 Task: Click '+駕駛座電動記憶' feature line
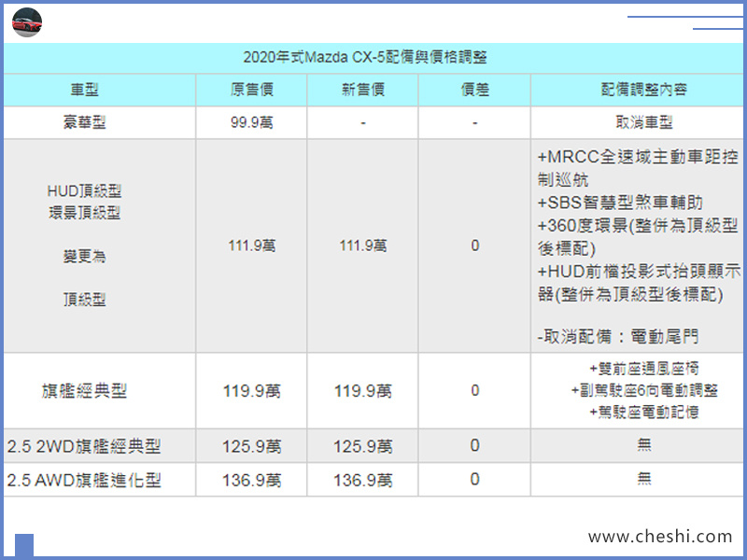[644, 412]
